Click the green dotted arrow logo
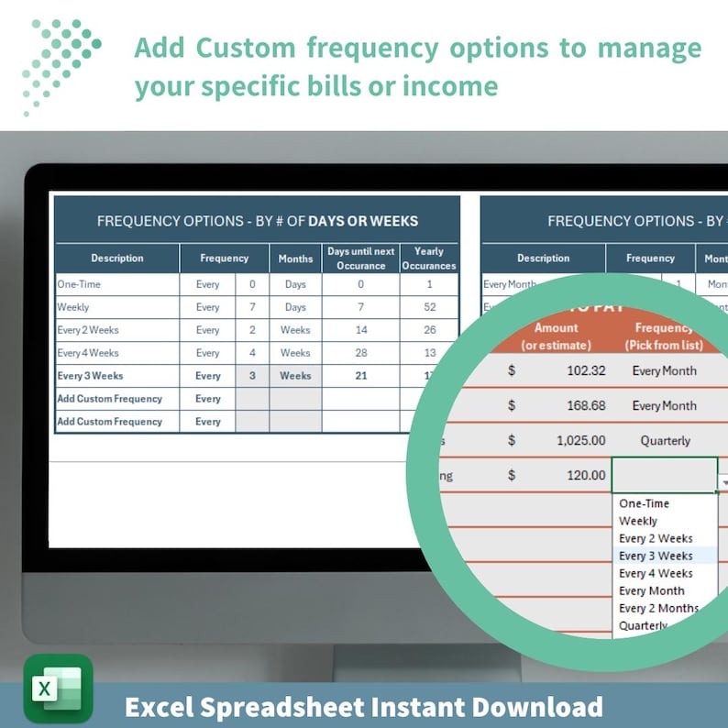Screen dimensions: 728x728 [x=61, y=67]
